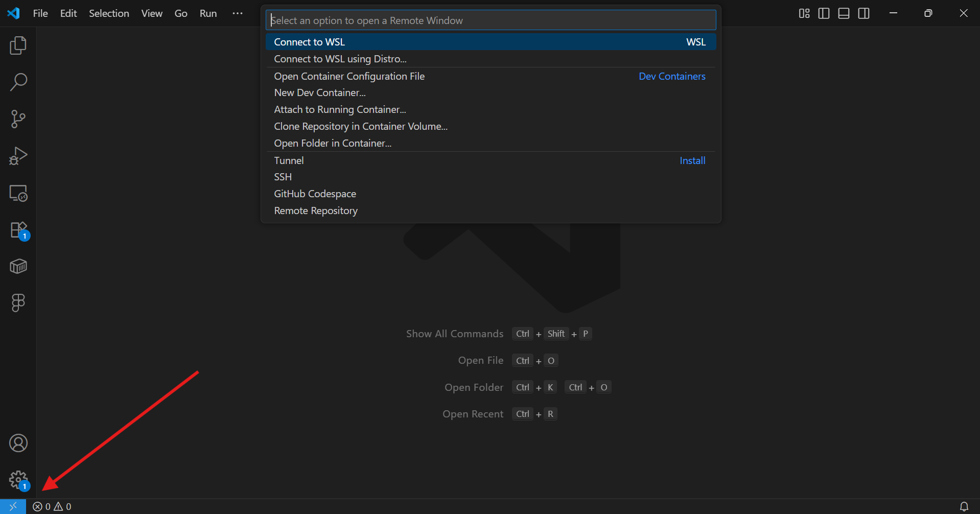Open the Customize Layout button
This screenshot has width=980, height=514.
tap(804, 13)
